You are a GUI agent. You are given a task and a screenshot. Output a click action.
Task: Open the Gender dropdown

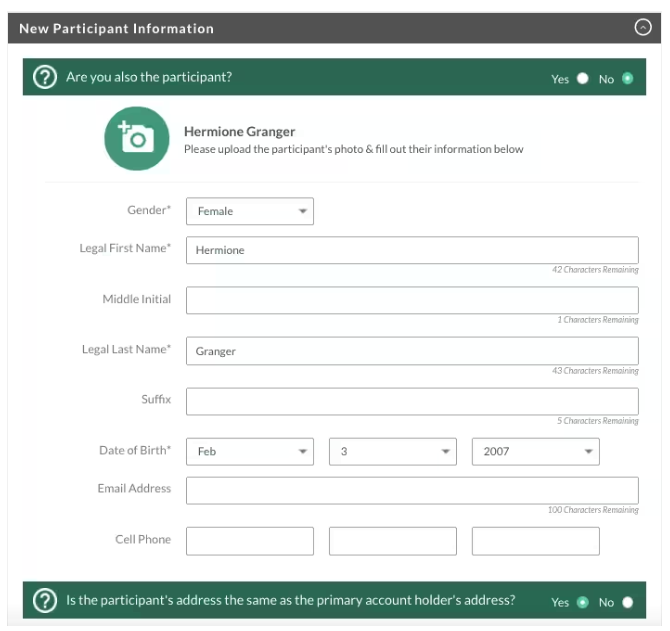[249, 211]
